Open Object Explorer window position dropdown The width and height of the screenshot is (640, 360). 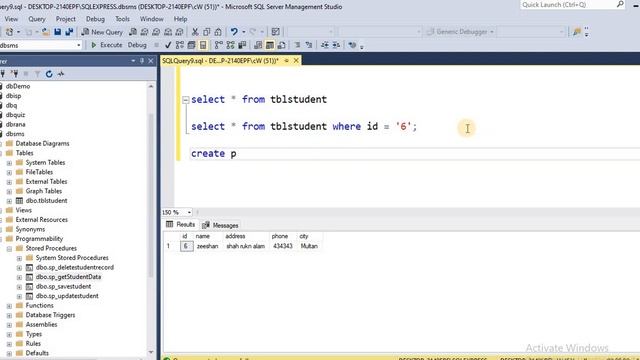[x=133, y=61]
